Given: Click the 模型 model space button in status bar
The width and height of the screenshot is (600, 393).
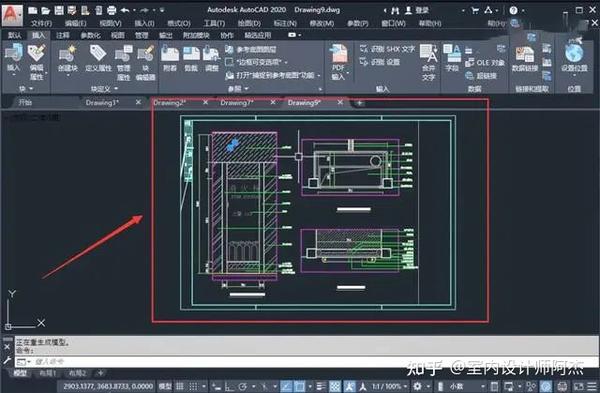Looking at the screenshot, I should (165, 386).
